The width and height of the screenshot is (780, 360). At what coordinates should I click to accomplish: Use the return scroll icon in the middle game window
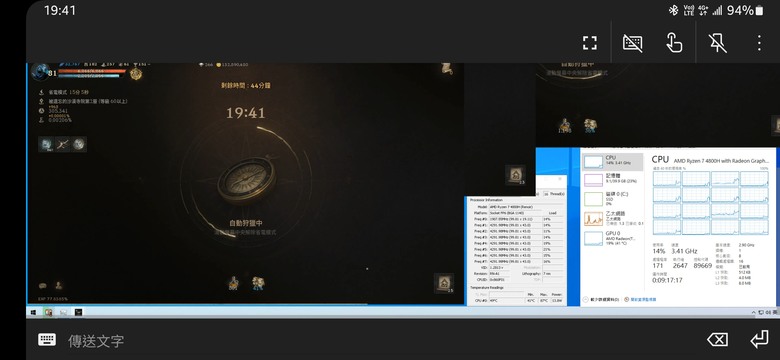click(x=515, y=175)
